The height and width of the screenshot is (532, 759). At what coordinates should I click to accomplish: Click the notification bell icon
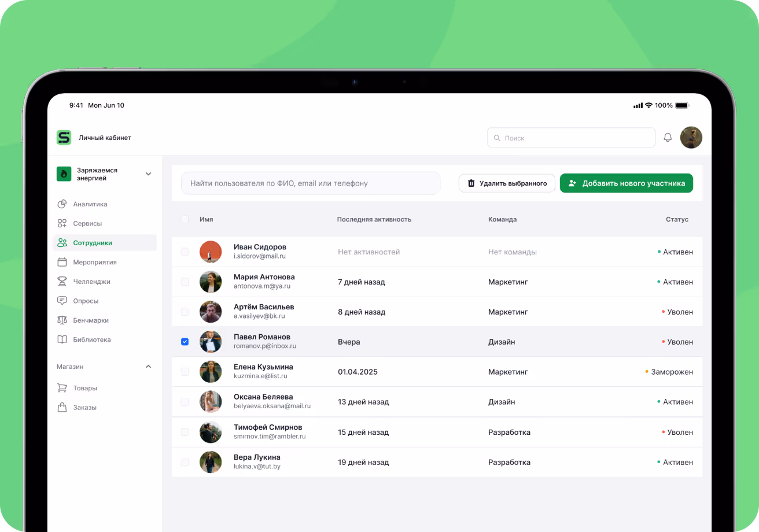(668, 138)
